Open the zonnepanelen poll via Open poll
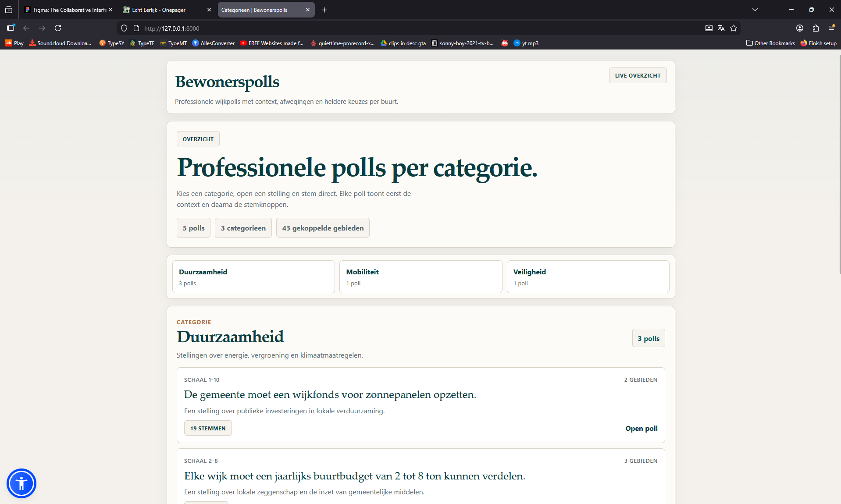The image size is (841, 504). (641, 428)
